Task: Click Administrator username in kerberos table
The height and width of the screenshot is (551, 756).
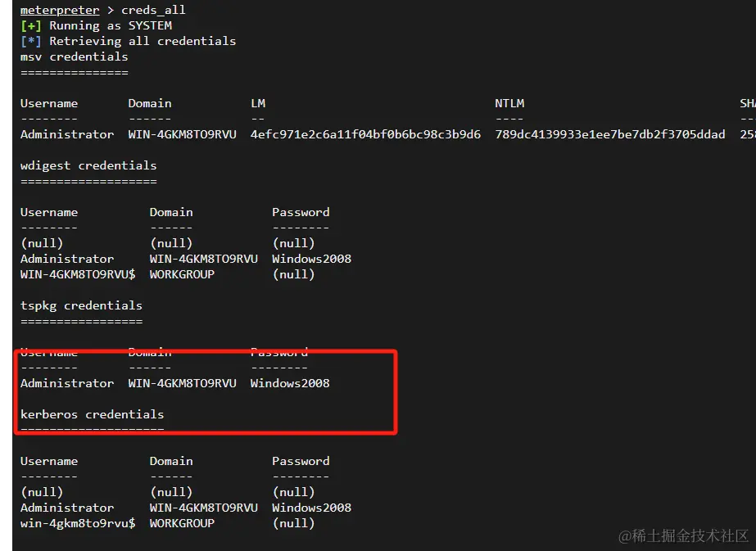Action: click(x=67, y=508)
